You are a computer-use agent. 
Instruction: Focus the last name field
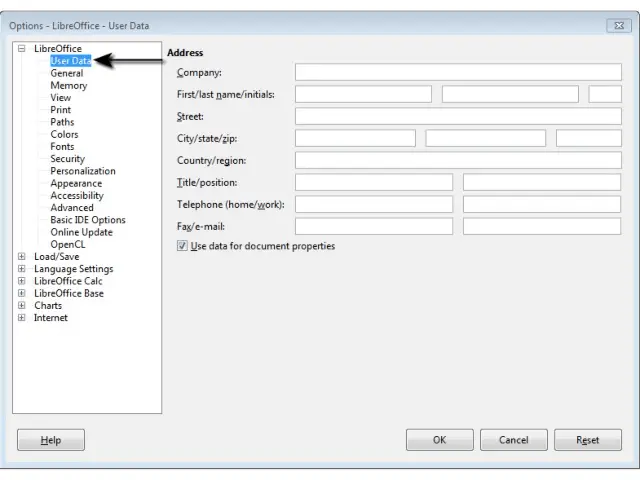tap(510, 94)
